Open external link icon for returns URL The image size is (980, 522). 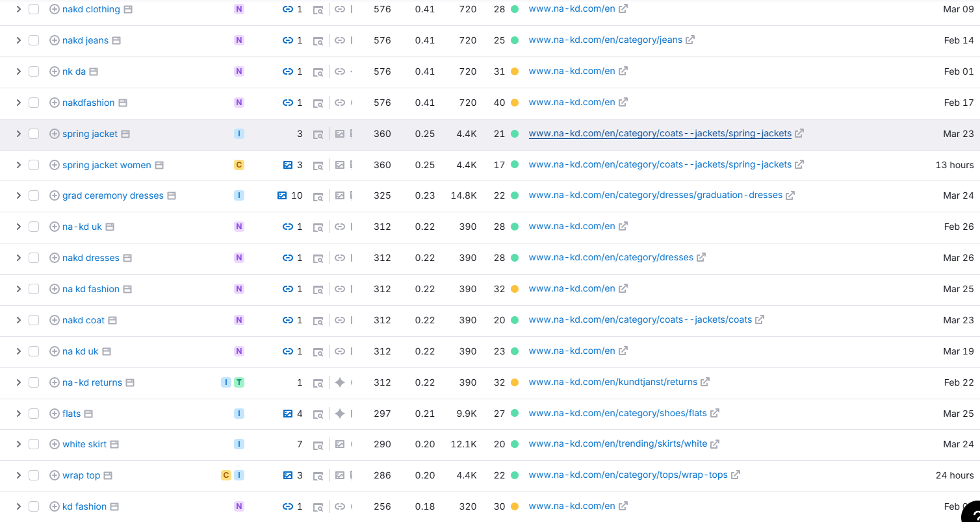[x=705, y=382]
